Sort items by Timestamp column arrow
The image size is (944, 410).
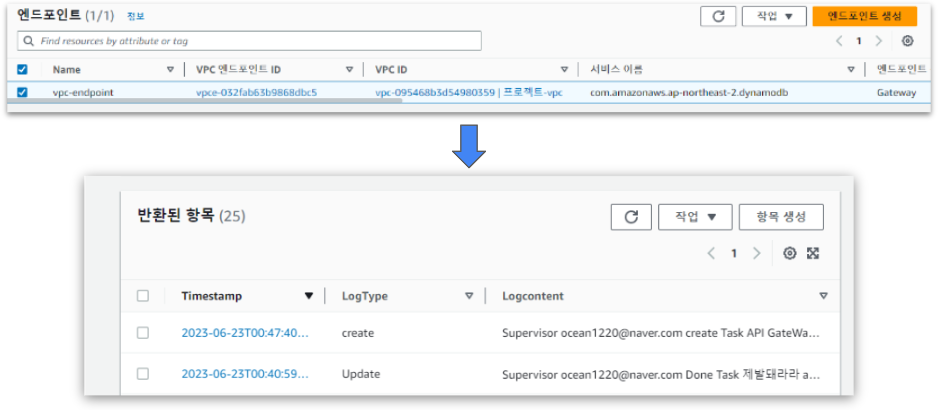(x=309, y=296)
